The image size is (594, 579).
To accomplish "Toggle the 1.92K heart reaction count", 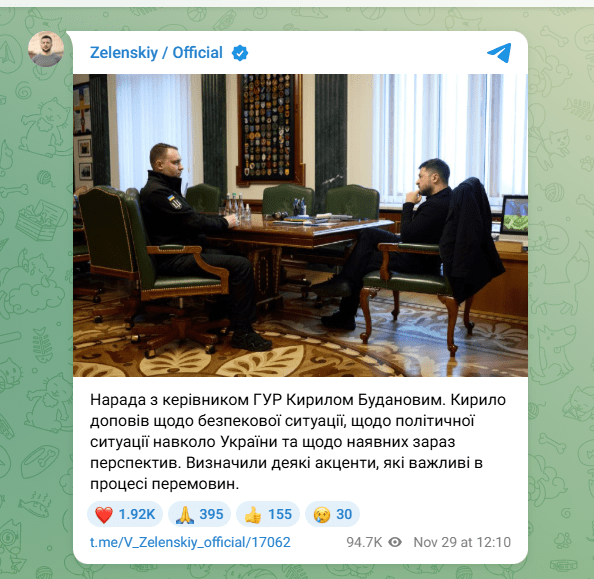I will point(125,514).
